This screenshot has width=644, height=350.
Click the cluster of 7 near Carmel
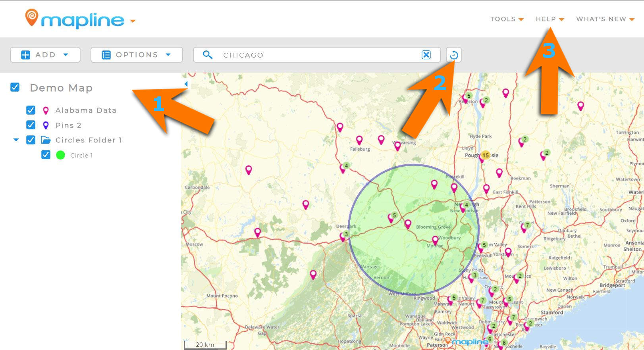(x=525, y=227)
